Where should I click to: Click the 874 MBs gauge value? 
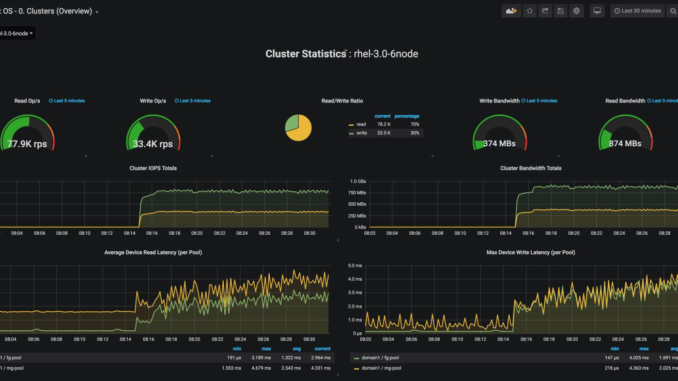[x=625, y=144]
